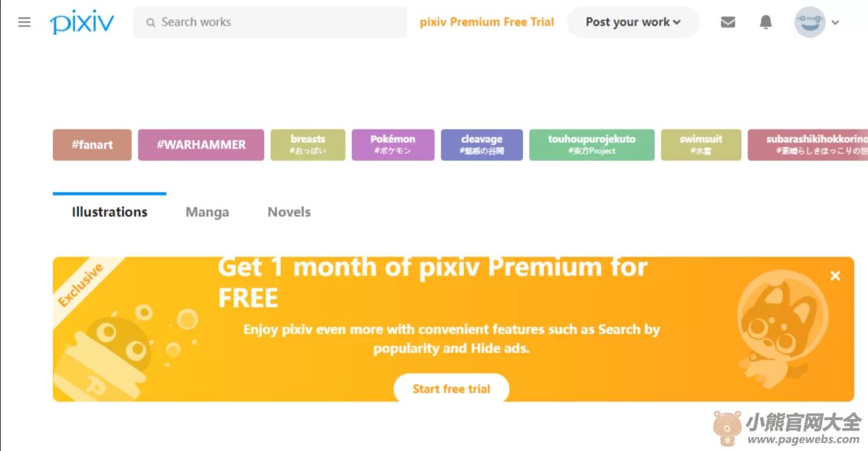Dismiss the Premium banner with X
The width and height of the screenshot is (868, 451).
click(x=835, y=276)
